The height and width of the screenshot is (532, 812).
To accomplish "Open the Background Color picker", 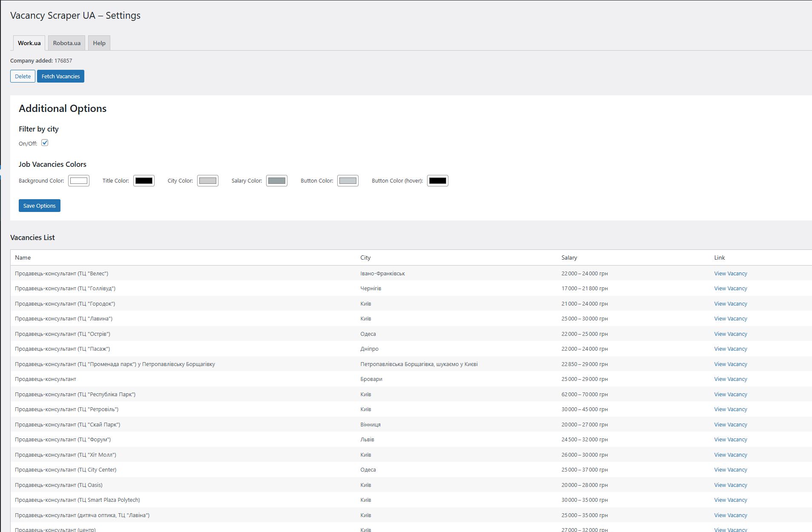I will 79,181.
